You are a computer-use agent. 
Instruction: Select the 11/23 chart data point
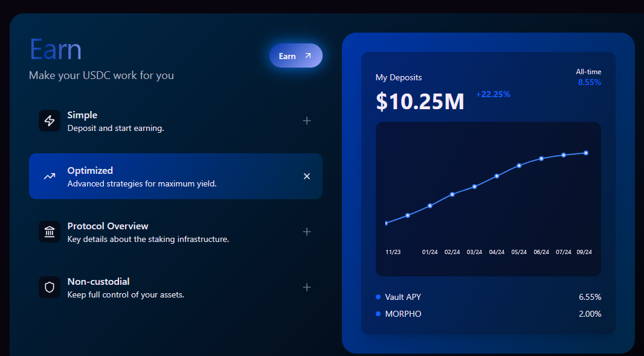pos(387,223)
